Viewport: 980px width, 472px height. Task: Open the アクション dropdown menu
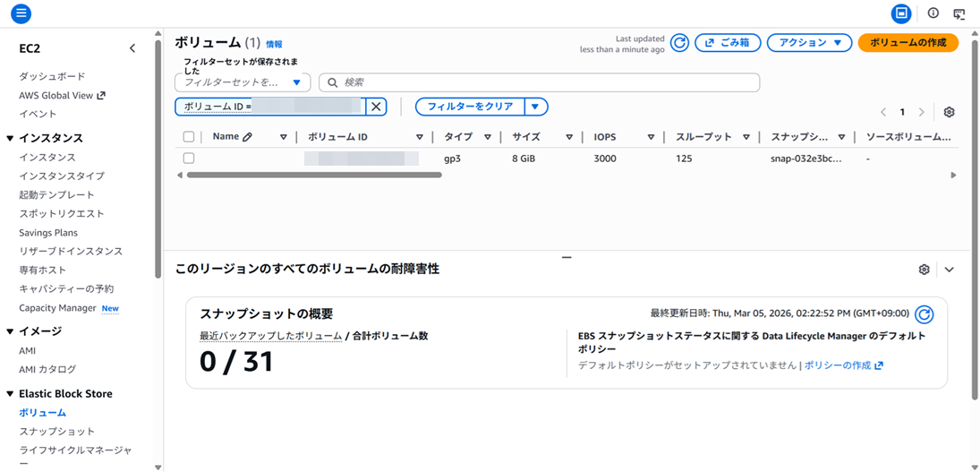click(808, 43)
